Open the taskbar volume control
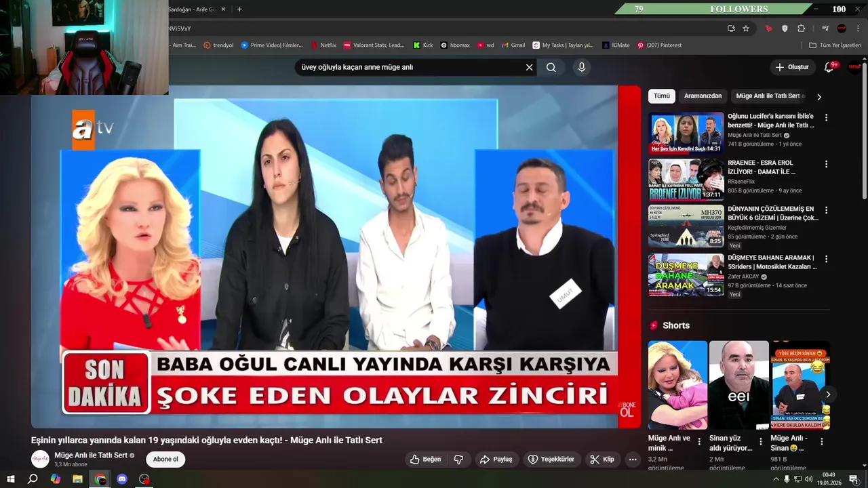This screenshot has width=868, height=488. pyautogui.click(x=808, y=479)
